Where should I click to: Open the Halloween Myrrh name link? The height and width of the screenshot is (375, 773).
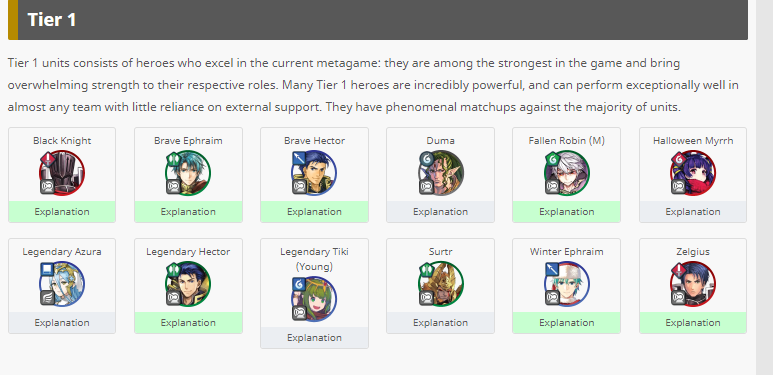(x=693, y=141)
